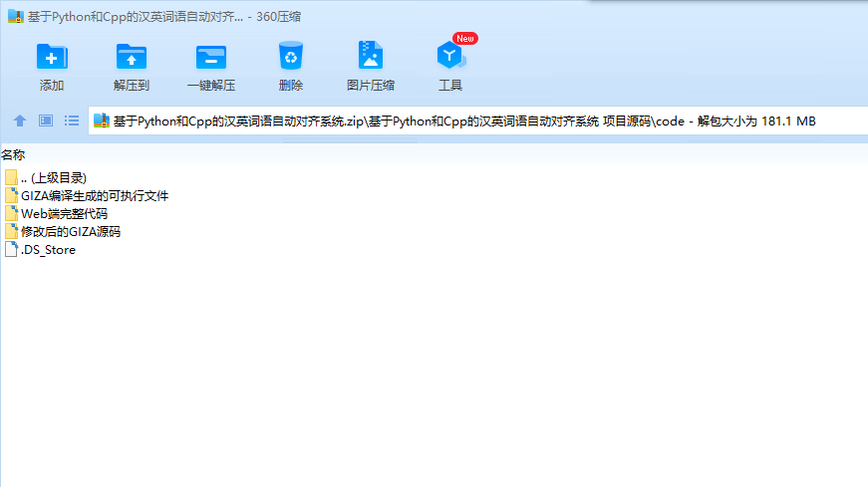Click the archive icon in the address bar
The width and height of the screenshot is (868, 487).
pyautogui.click(x=102, y=121)
